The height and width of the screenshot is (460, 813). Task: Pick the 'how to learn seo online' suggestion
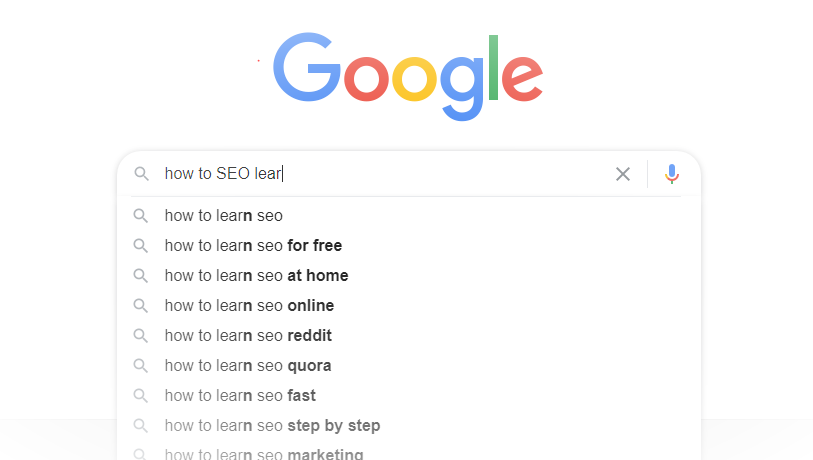click(409, 305)
